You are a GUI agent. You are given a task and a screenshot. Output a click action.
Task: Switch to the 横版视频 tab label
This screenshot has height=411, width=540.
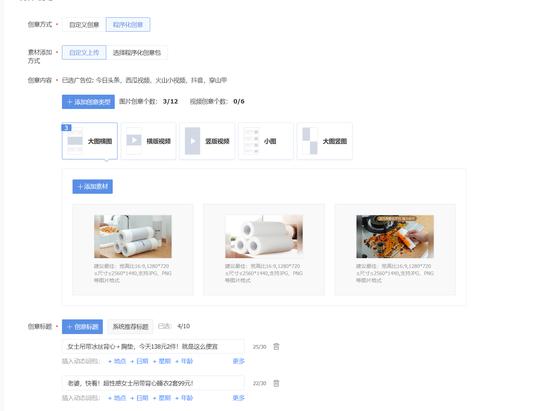click(x=159, y=141)
